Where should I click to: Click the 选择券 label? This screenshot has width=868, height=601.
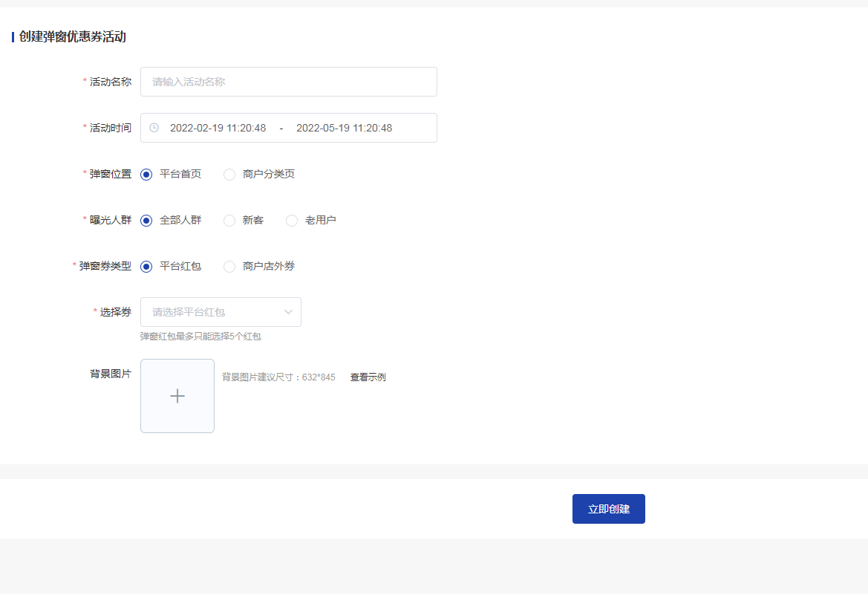(116, 312)
